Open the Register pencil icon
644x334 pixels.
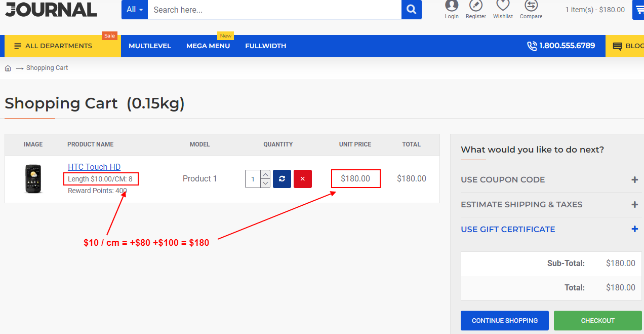click(476, 6)
